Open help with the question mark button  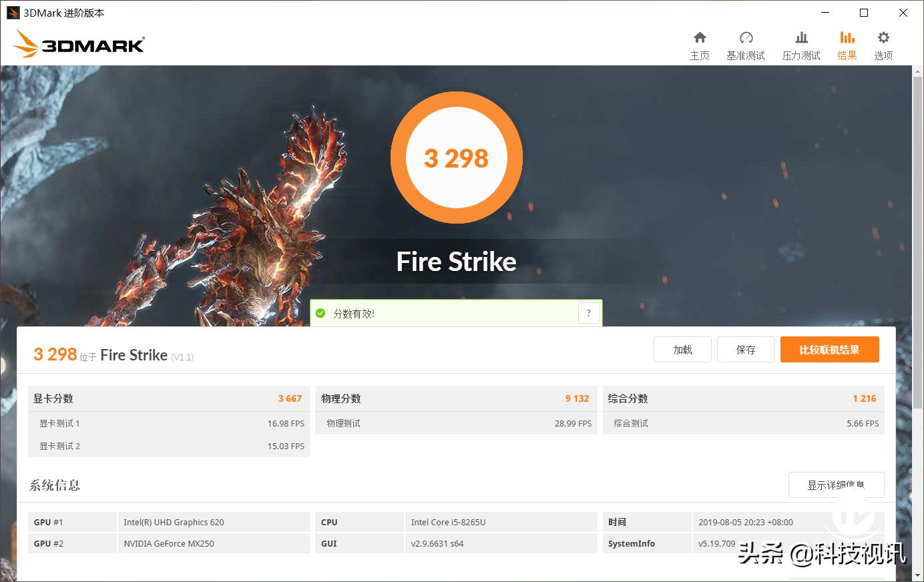tap(588, 312)
